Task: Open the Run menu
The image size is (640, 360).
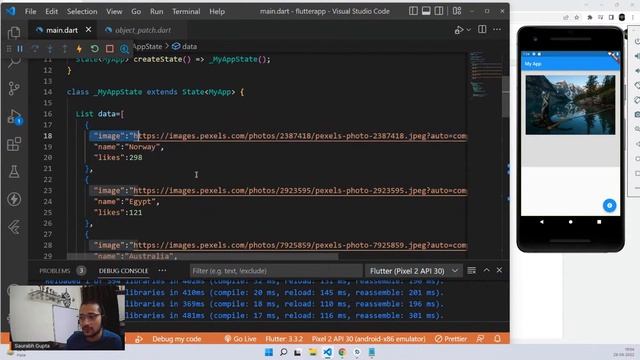Action: pyautogui.click(x=156, y=11)
